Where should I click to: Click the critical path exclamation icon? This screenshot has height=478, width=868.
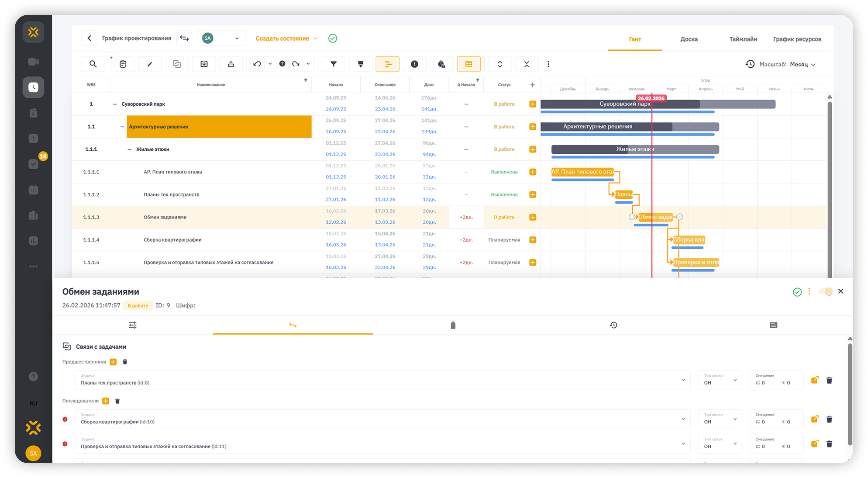pyautogui.click(x=414, y=64)
